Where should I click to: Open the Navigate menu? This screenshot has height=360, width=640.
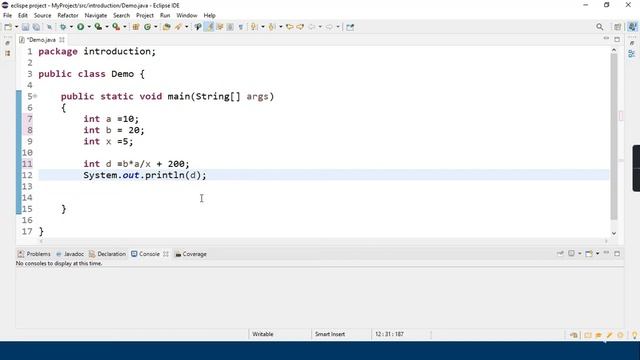tap(96, 16)
